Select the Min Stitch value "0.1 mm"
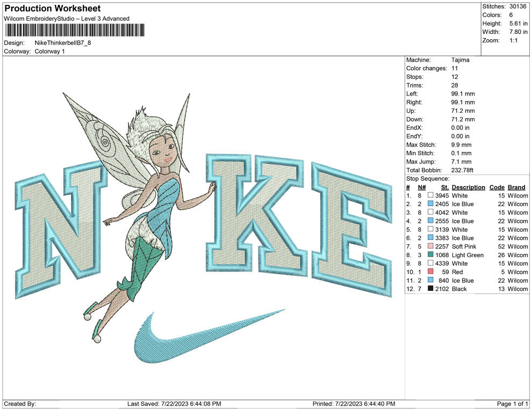Viewport: 532px width, 409px height. pos(461,153)
